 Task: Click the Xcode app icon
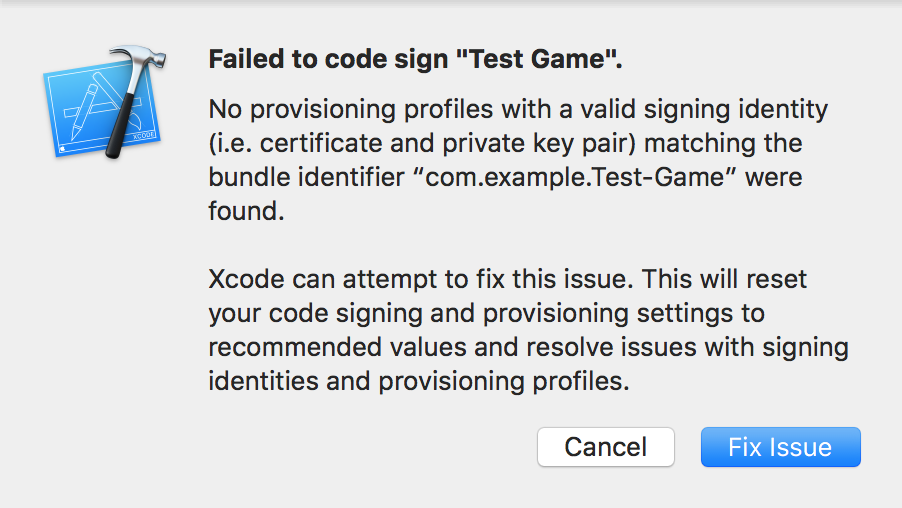point(105,102)
